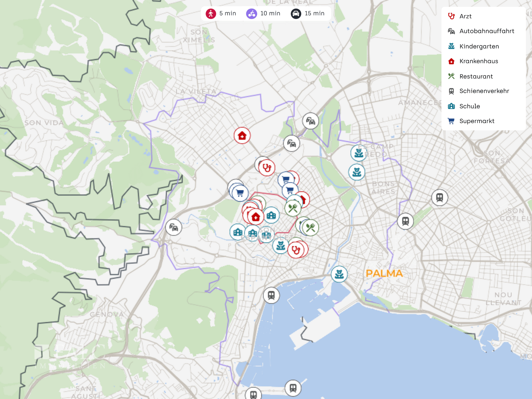Click the rail station marker at harbor

tap(271, 295)
